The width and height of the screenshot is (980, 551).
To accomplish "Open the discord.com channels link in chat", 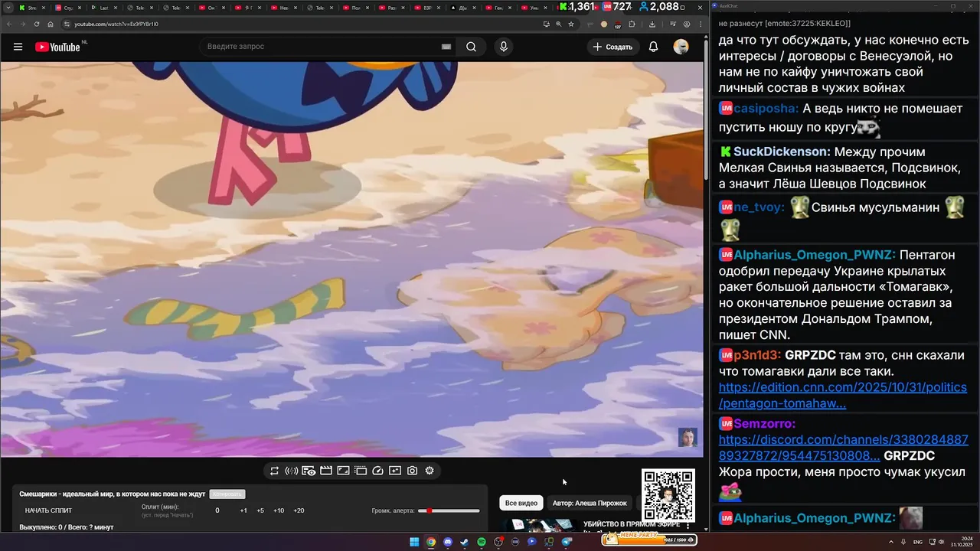I will click(x=843, y=448).
